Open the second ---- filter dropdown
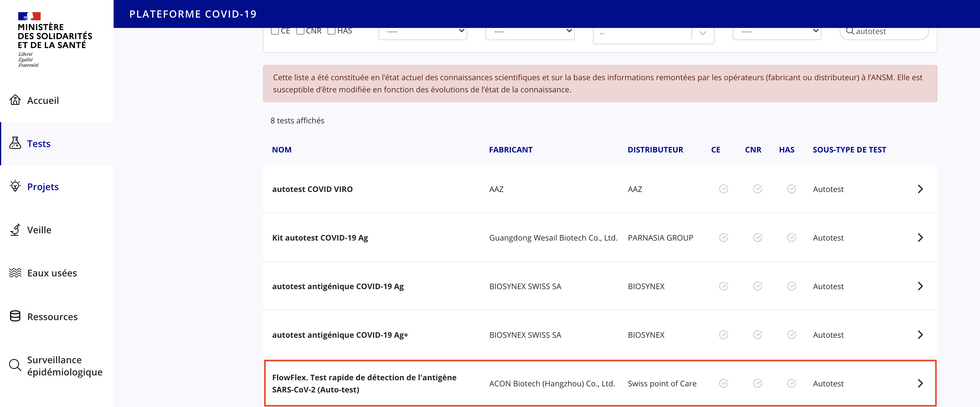Image resolution: width=980 pixels, height=407 pixels. [x=530, y=33]
